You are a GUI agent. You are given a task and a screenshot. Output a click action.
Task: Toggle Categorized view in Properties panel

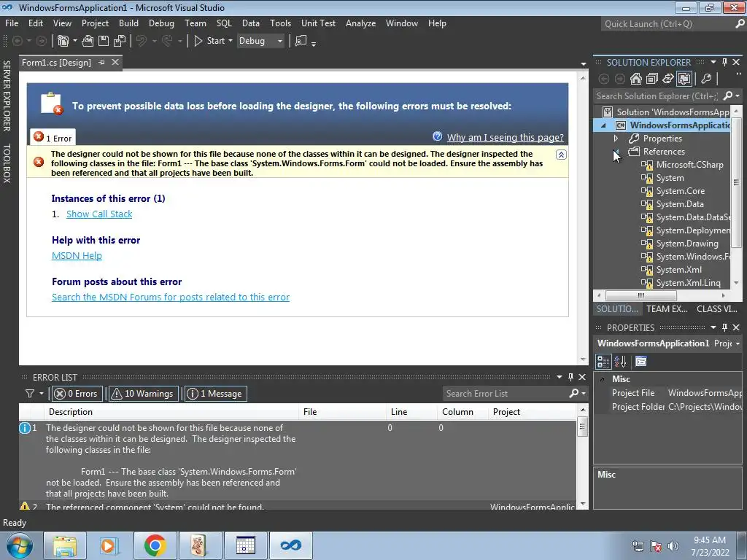[603, 362]
